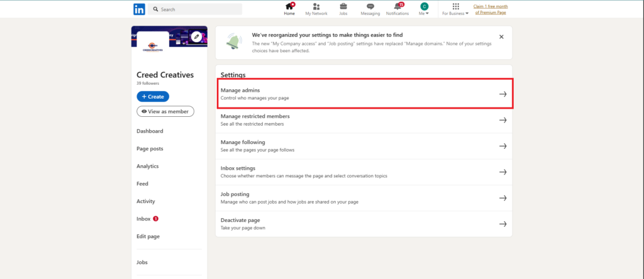
Task: Click the search magnifier icon
Action: tap(156, 9)
